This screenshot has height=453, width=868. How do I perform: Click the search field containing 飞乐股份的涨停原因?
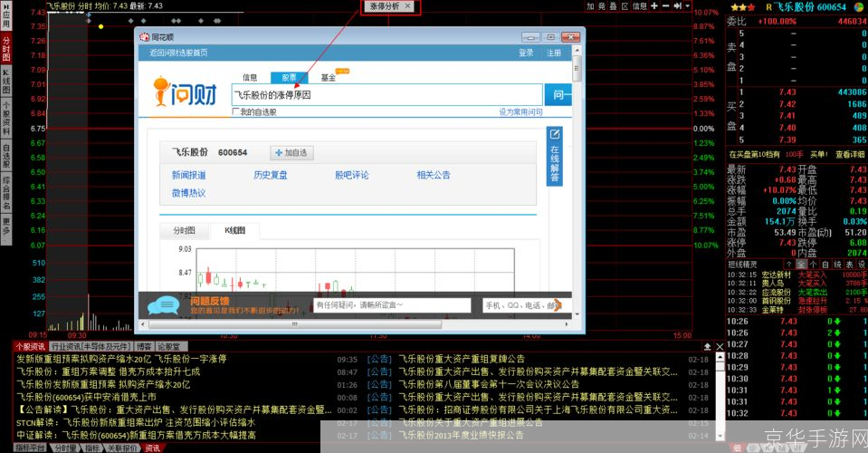[387, 95]
